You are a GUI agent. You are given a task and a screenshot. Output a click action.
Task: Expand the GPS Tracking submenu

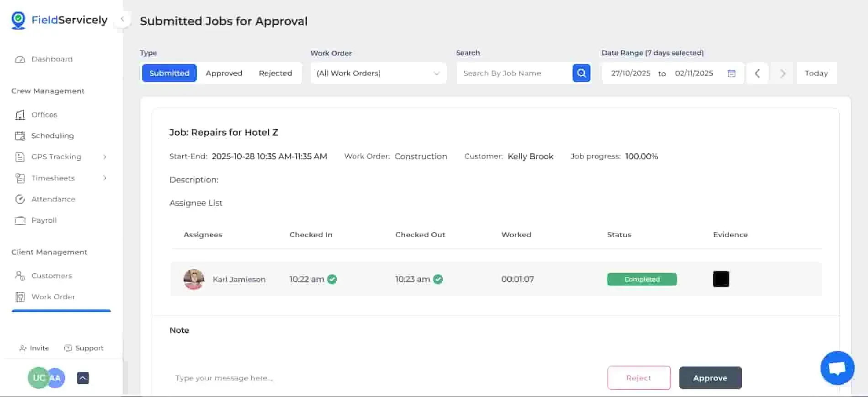pyautogui.click(x=105, y=157)
